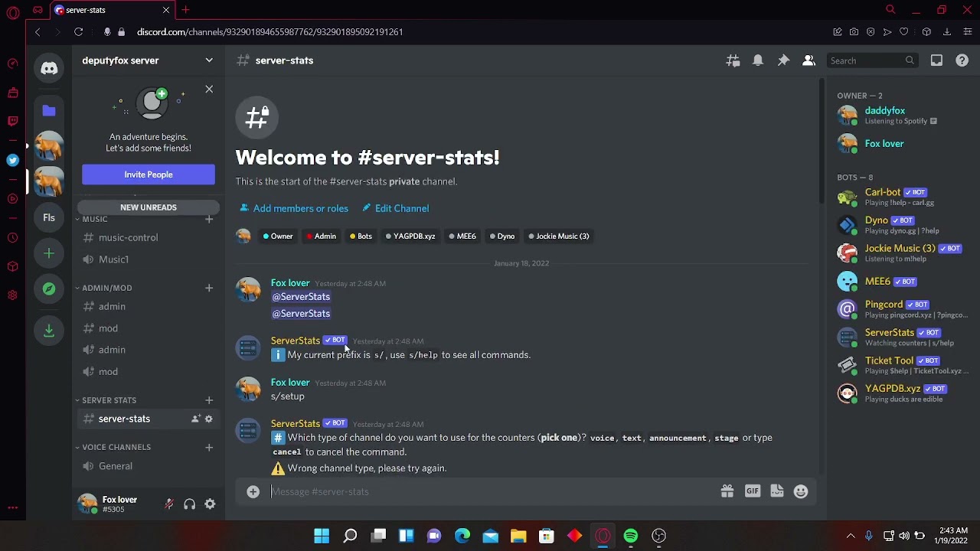Create channel in ADMIN/MOD category
980x551 pixels.
[209, 288]
